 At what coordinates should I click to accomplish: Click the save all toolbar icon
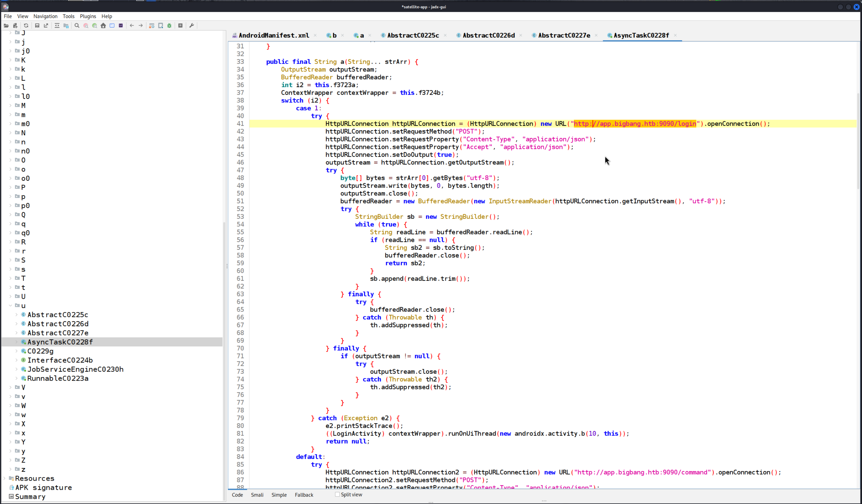point(37,26)
